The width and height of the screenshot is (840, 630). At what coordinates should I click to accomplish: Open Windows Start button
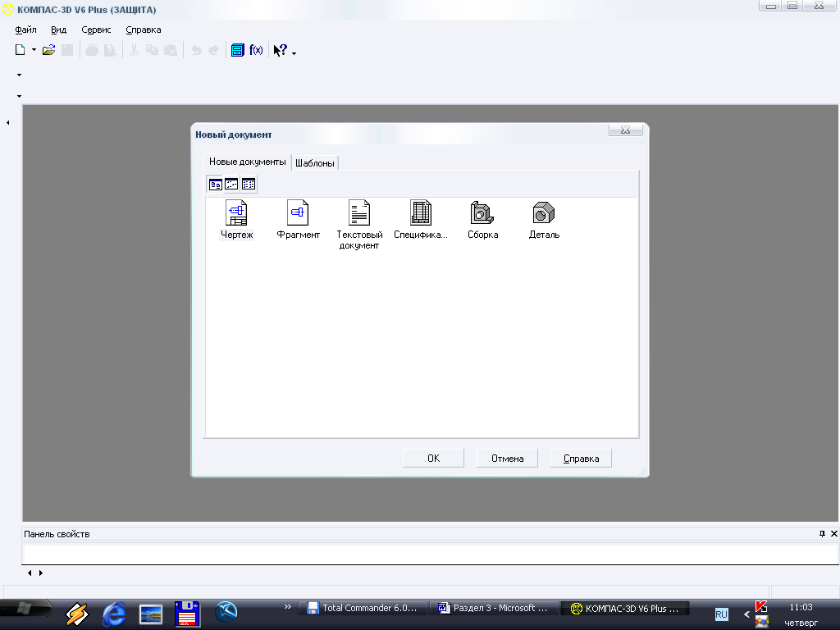point(25,609)
